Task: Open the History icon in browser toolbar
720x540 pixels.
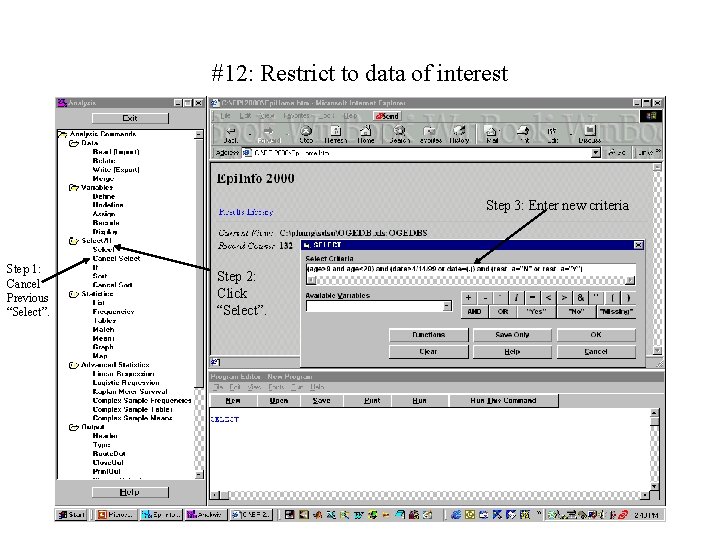Action: coord(459,135)
